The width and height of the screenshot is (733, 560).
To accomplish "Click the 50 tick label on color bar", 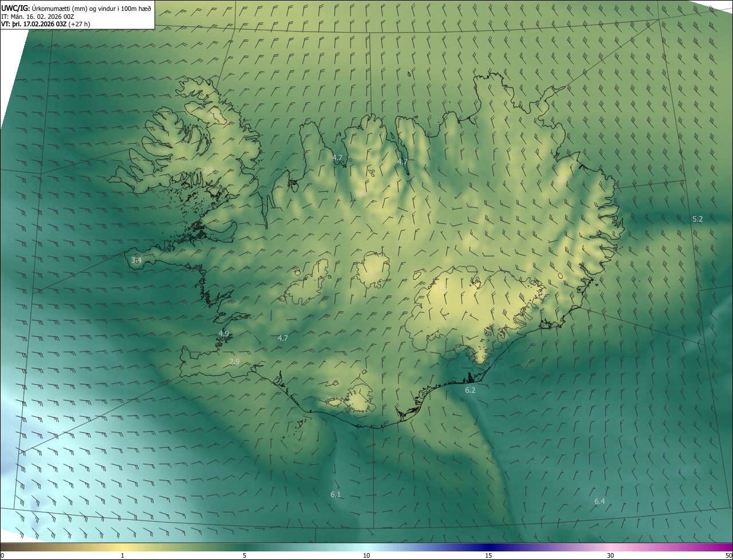I will point(728,555).
